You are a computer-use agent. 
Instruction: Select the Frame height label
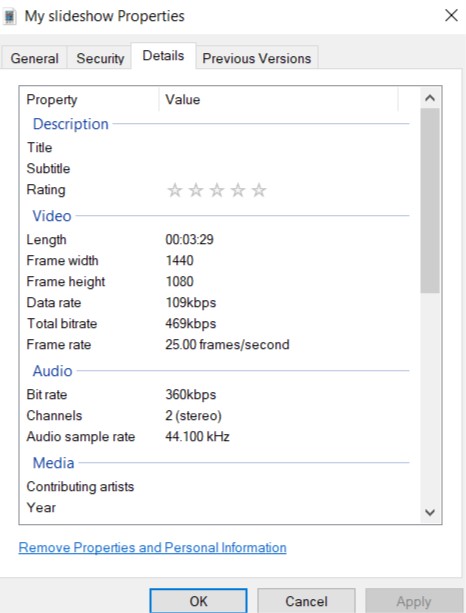click(x=66, y=281)
